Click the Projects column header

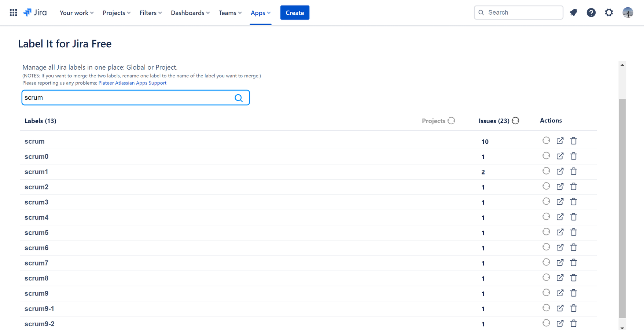(x=433, y=121)
